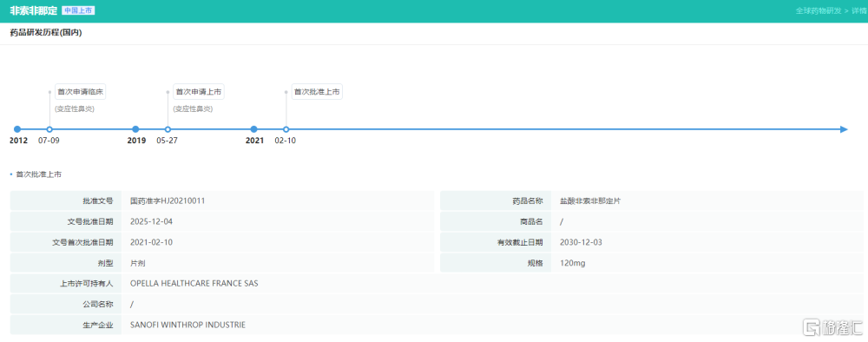Select the 药品研发历程(国内) section heading
This screenshot has width=868, height=342.
[46, 33]
